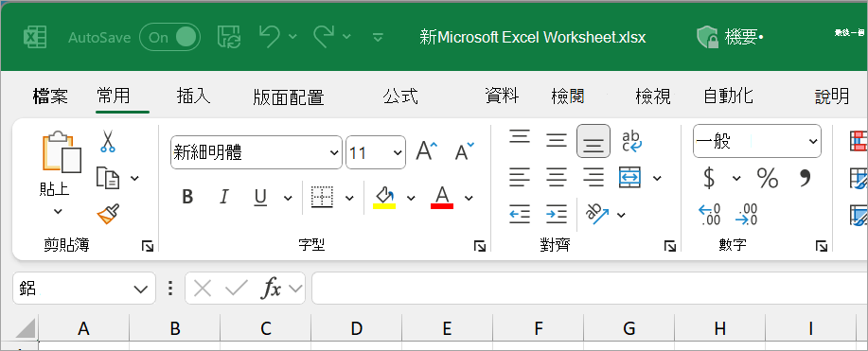Apply yellow fill color bucket

point(384,197)
